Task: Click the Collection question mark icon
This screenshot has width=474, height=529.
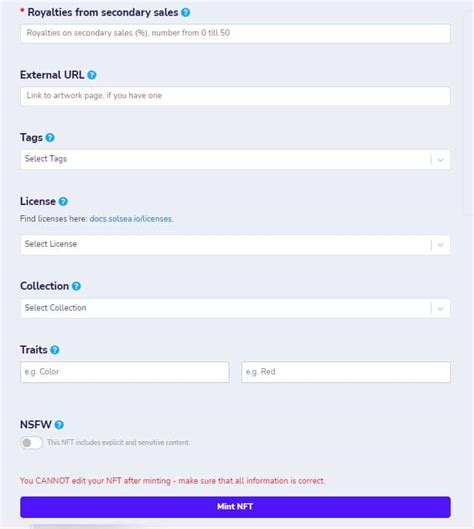Action: (x=77, y=286)
